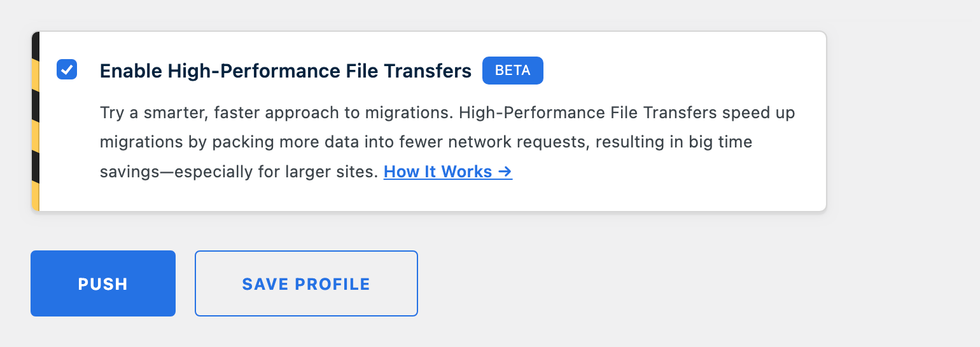This screenshot has width=980, height=347.
Task: Open the How It Works link
Action: (448, 172)
